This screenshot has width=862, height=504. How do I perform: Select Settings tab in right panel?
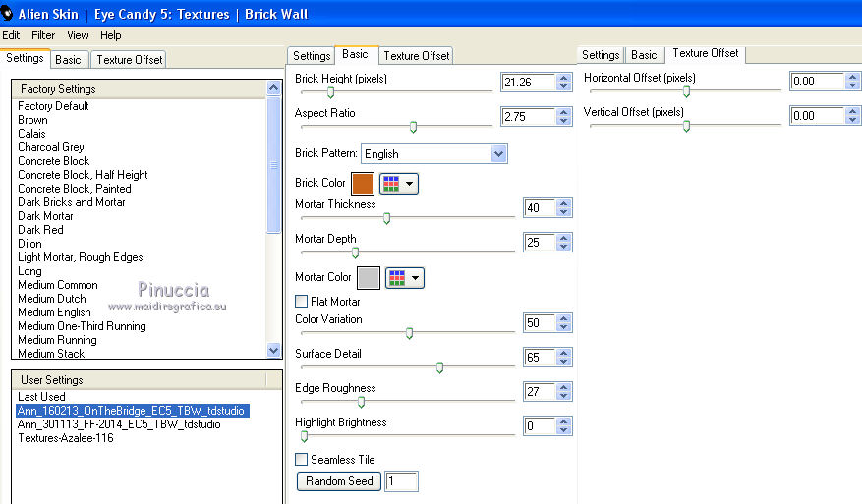pos(601,54)
